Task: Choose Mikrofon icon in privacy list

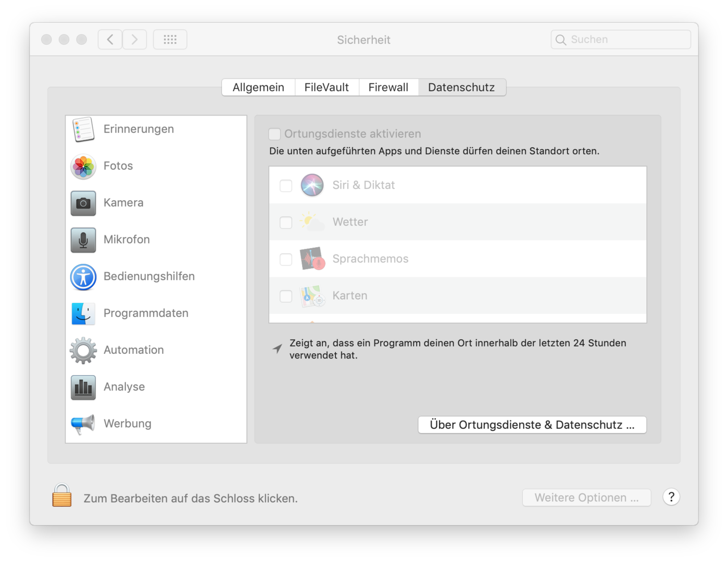Action: (x=83, y=240)
